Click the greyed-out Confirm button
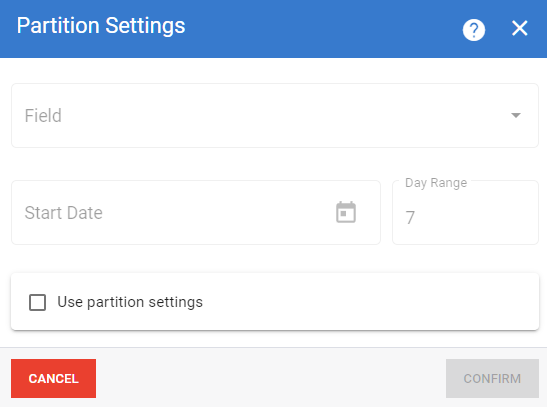The height and width of the screenshot is (407, 547). tap(492, 378)
